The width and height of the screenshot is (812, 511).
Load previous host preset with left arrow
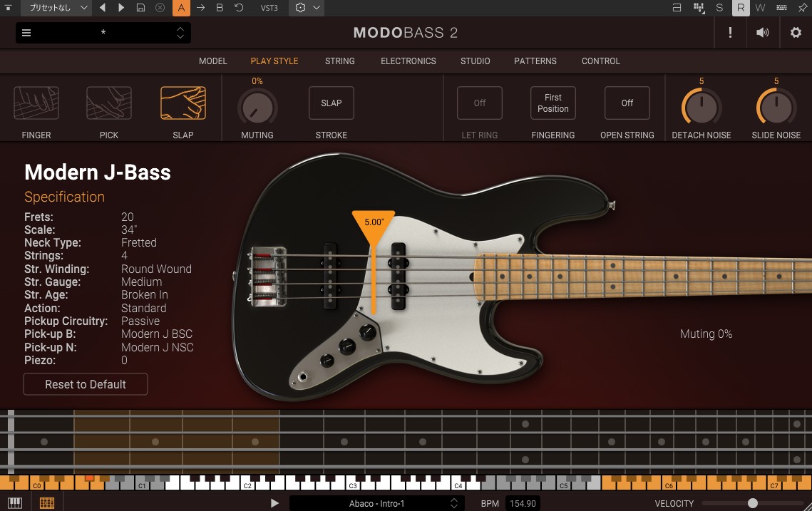103,8
